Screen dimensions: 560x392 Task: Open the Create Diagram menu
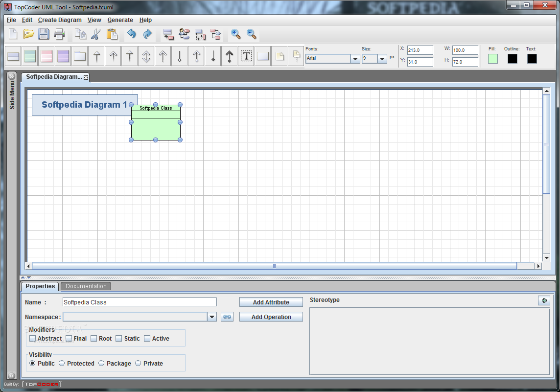(60, 20)
